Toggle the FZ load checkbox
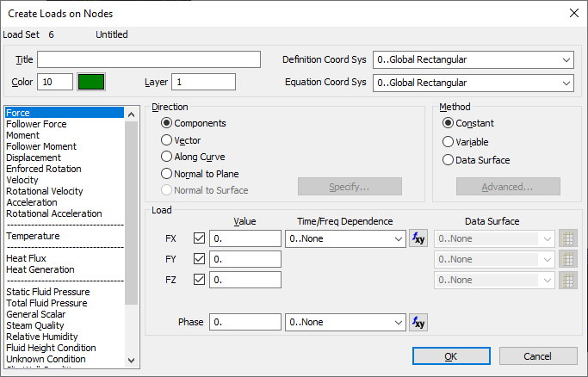The width and height of the screenshot is (588, 377). (201, 280)
